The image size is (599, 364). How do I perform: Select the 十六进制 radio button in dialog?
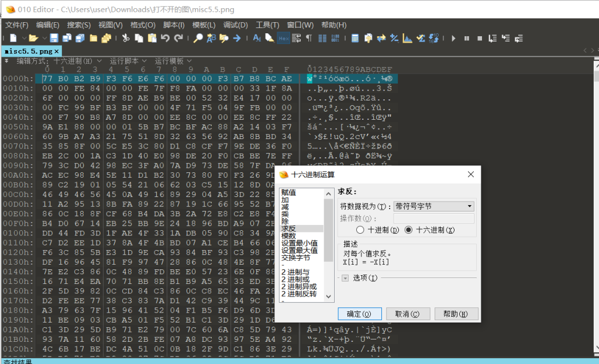[x=408, y=230]
